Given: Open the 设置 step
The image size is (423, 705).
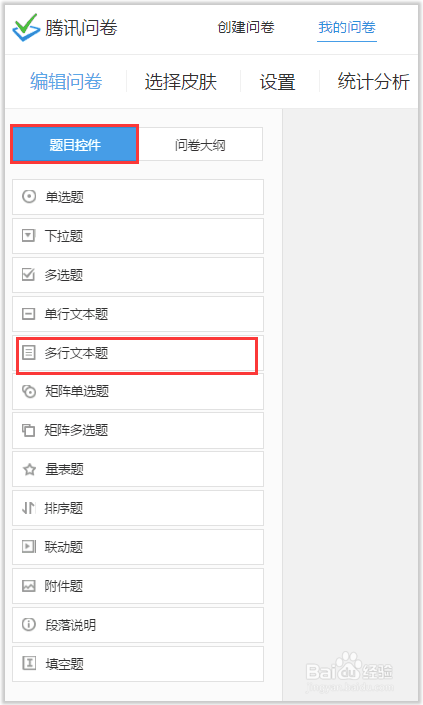Looking at the screenshot, I should (x=277, y=82).
